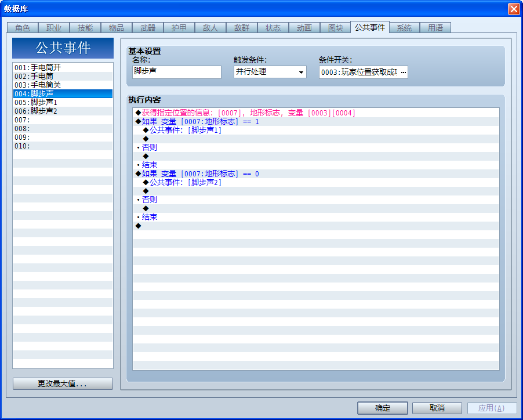Switch to the 角色 tab
Viewport: 523px width, 420px height.
point(23,28)
